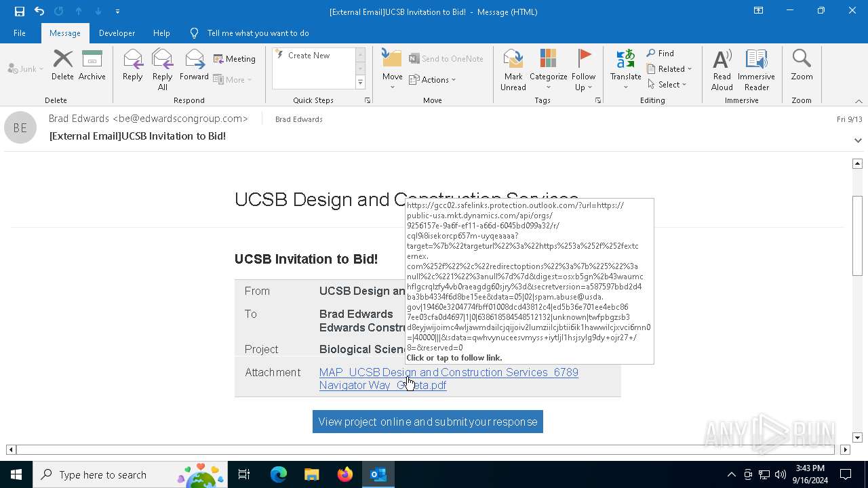
Task: Click the horizontal scrollbar left arrow
Action: click(x=11, y=449)
